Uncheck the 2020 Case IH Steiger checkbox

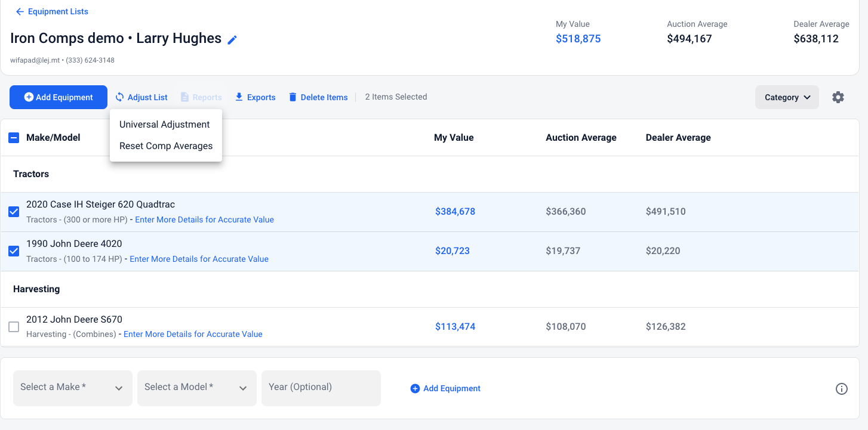[x=14, y=212]
